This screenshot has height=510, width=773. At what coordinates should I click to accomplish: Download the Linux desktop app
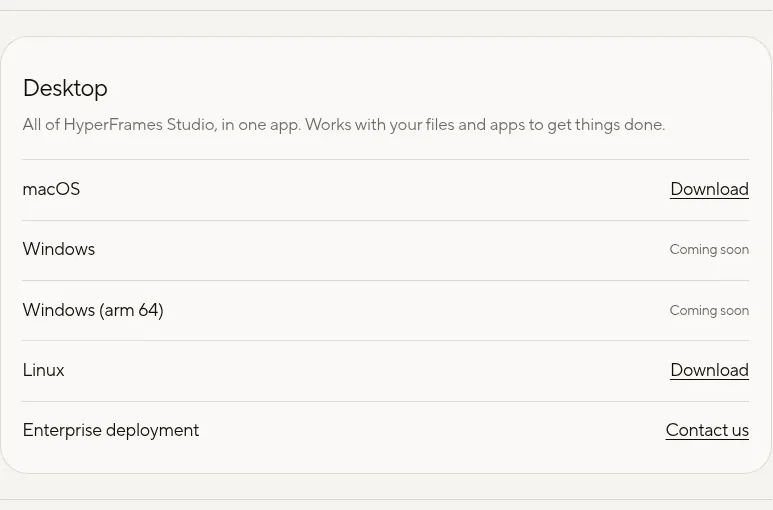(x=709, y=370)
